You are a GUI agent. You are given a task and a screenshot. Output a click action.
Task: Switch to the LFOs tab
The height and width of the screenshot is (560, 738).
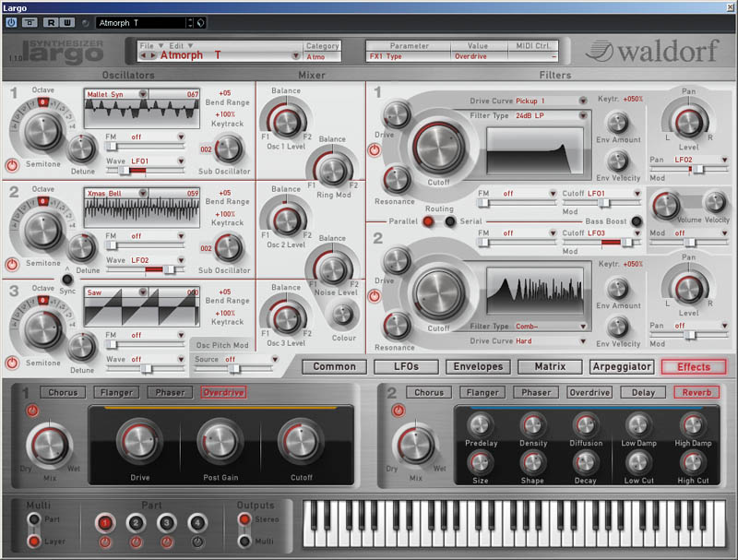(x=406, y=366)
